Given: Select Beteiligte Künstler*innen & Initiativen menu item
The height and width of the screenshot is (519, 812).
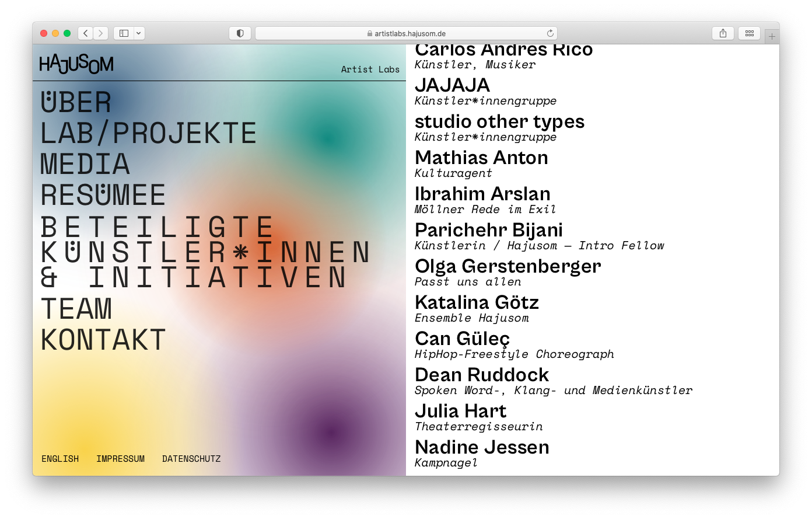Looking at the screenshot, I should click(x=205, y=252).
